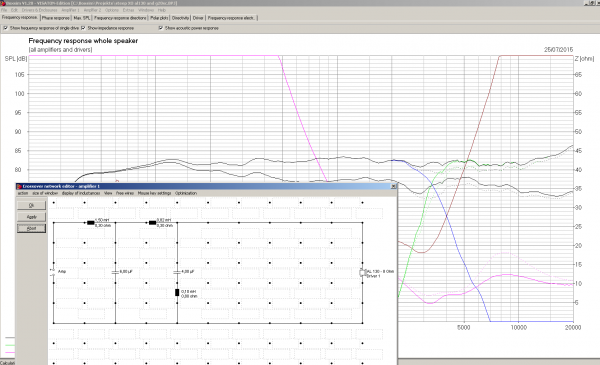This screenshot has height=365, width=600.
Task: Click the 25/07/2015 date label
Action: (x=558, y=50)
